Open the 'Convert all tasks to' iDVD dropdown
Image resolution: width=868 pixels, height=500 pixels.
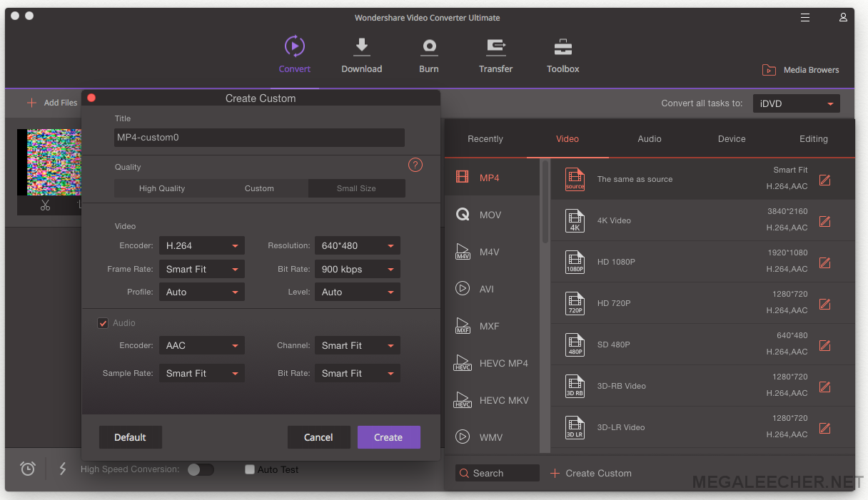point(797,103)
